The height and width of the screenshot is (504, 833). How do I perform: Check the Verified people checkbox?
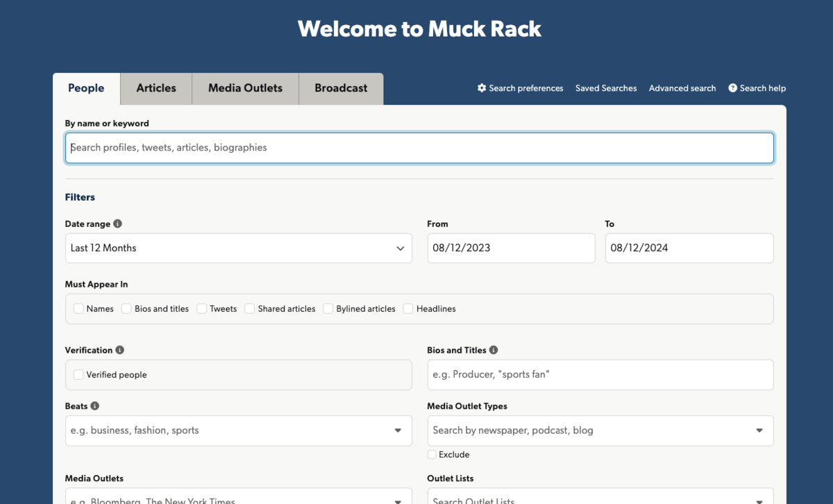(79, 375)
